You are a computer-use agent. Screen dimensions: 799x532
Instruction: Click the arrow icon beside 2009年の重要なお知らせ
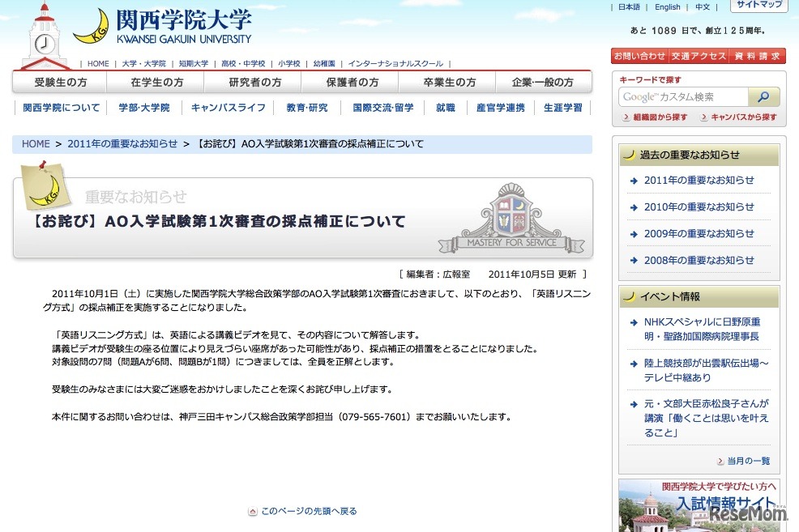tap(634, 235)
